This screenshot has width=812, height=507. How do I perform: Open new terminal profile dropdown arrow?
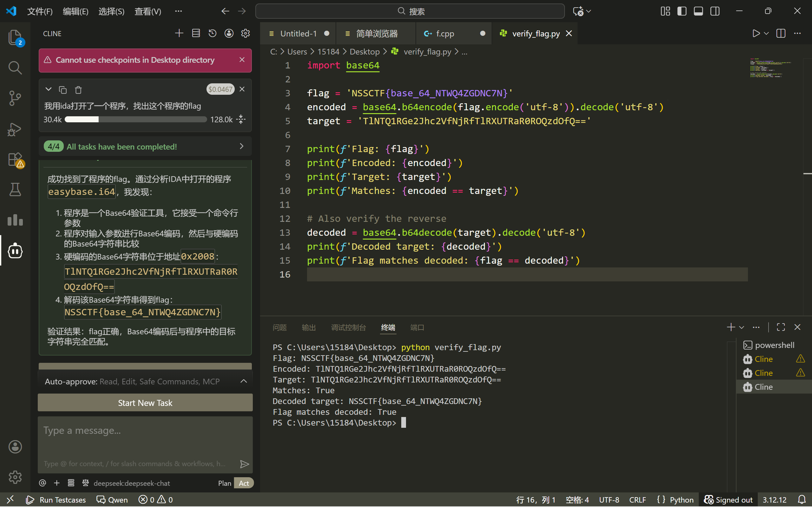(x=742, y=327)
